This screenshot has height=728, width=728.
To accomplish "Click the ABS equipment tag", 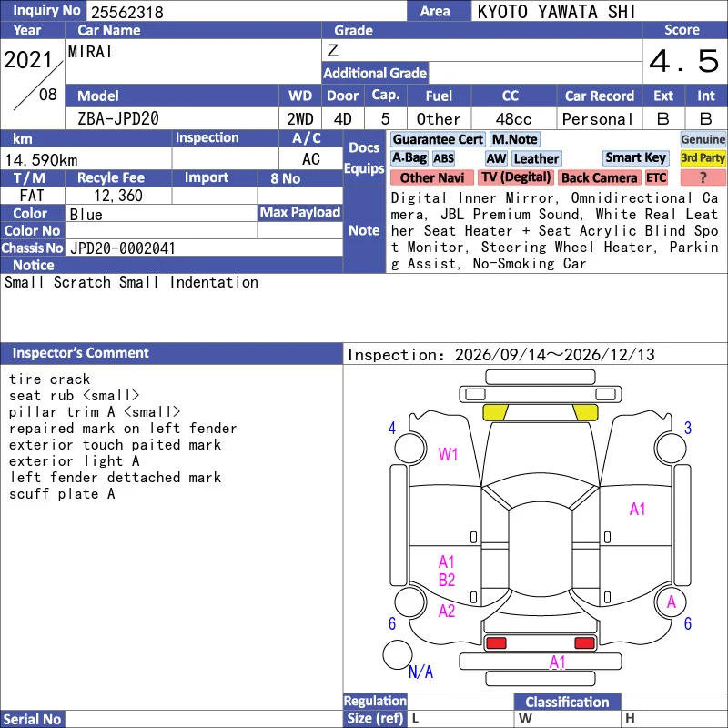I will (443, 158).
